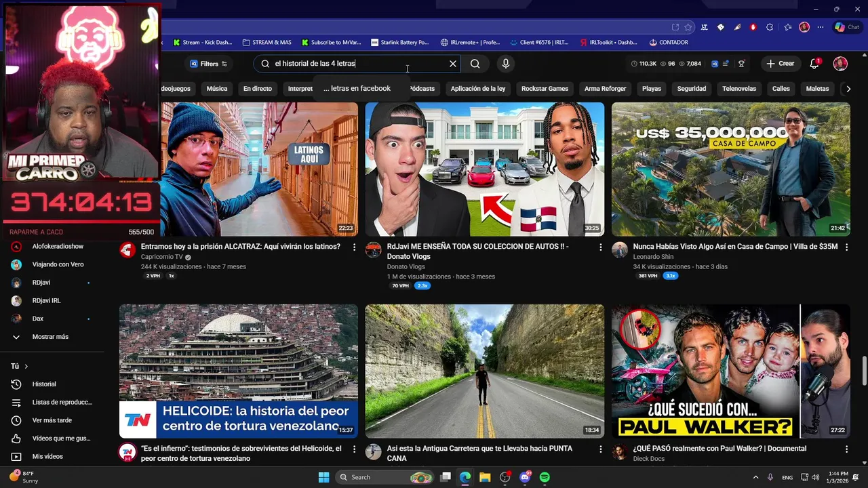Screen dimensions: 868x488
Task: Expand Mostrar más subscriptions
Action: click(x=50, y=337)
